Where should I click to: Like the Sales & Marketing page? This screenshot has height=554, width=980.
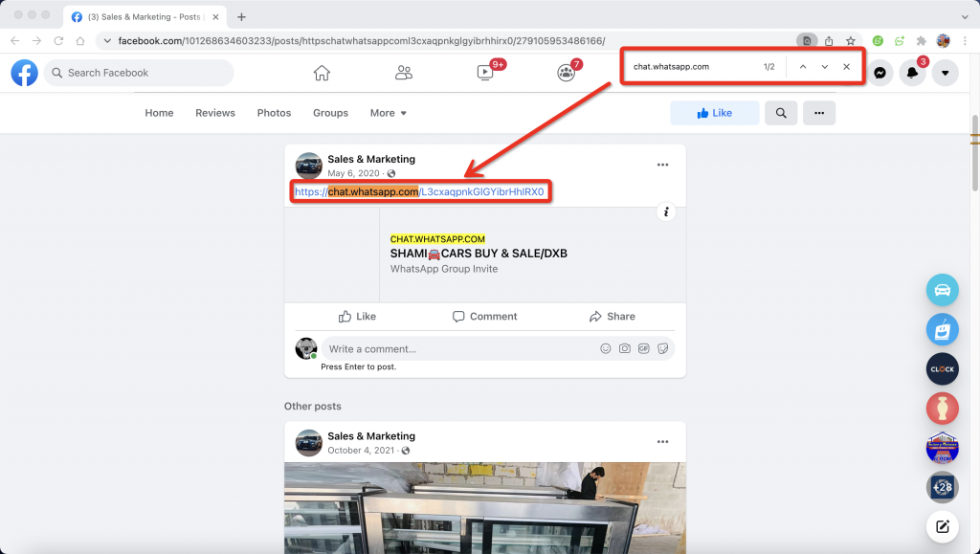tap(714, 113)
